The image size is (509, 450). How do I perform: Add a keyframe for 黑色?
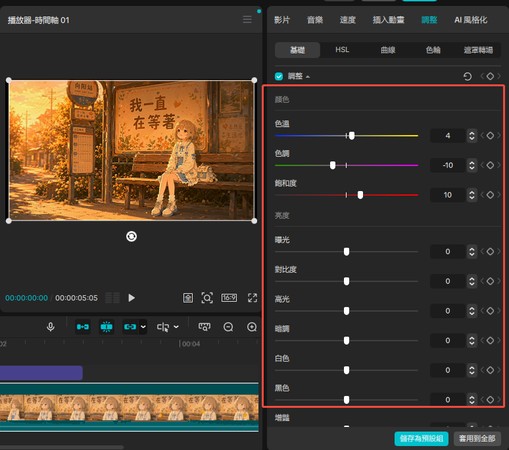point(490,399)
